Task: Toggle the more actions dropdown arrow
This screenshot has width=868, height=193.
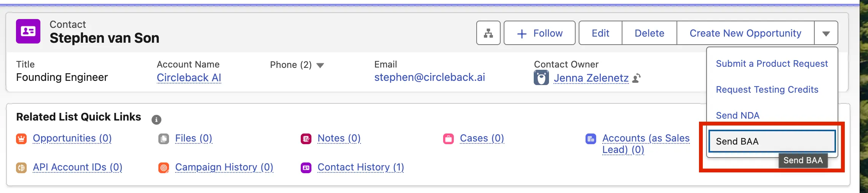Action: pyautogui.click(x=826, y=34)
